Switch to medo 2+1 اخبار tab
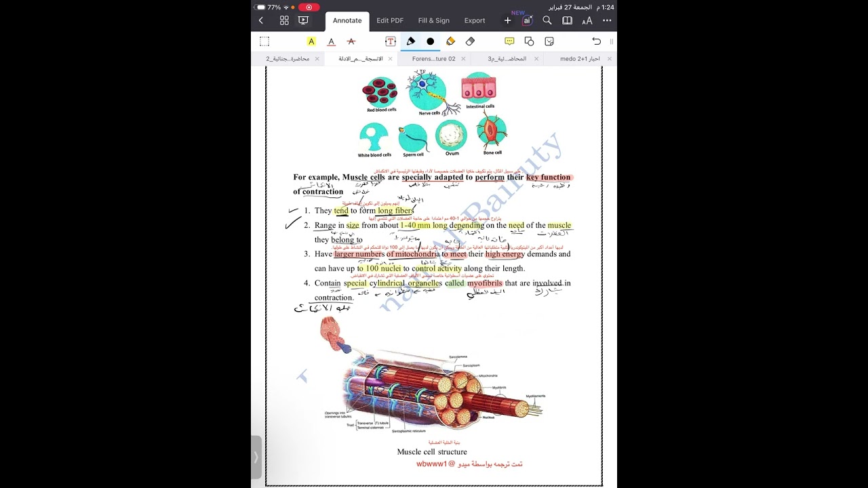The image size is (868, 488). pyautogui.click(x=580, y=59)
